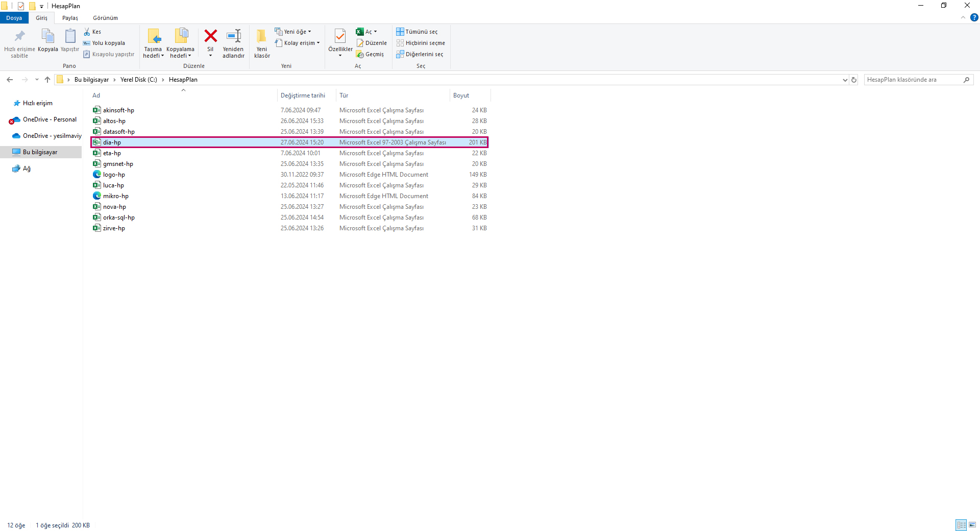
Task: Click Düzenle edit button
Action: [372, 43]
